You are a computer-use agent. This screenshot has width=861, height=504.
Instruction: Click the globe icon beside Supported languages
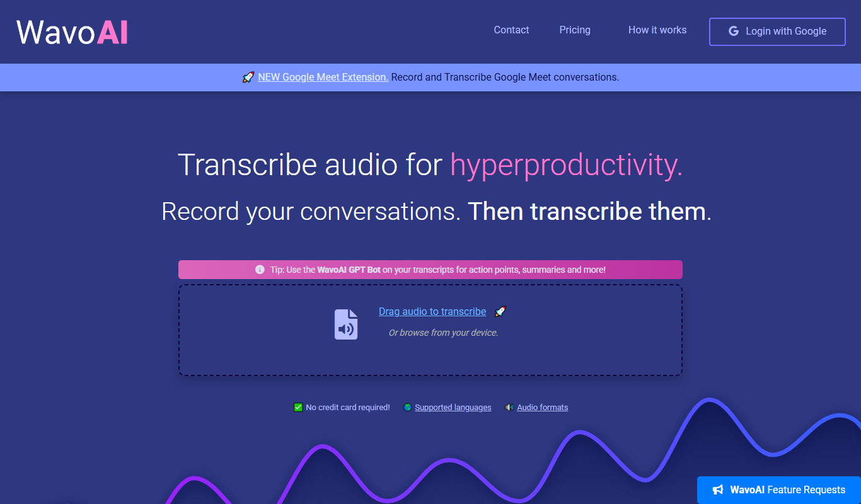point(407,408)
